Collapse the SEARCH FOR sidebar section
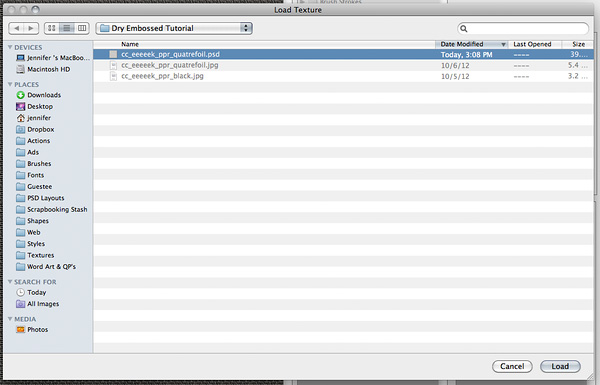Screen dimensions: 600x385 click(10, 282)
